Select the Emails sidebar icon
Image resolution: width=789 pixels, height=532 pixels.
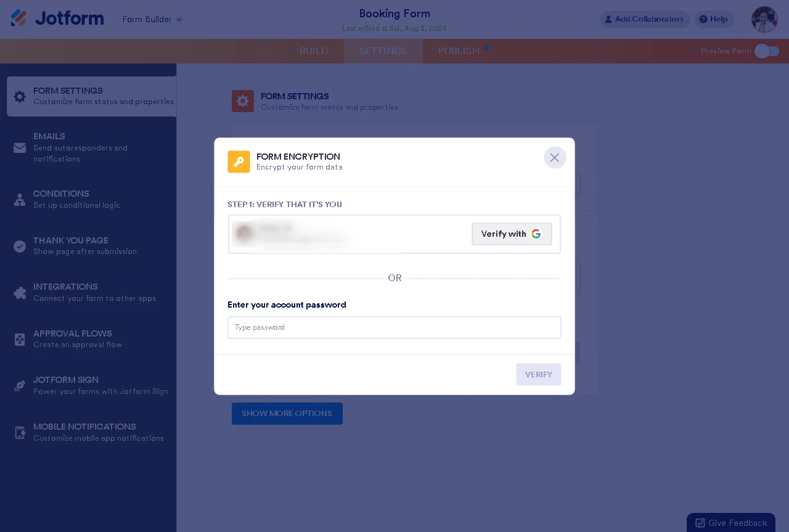(20, 148)
